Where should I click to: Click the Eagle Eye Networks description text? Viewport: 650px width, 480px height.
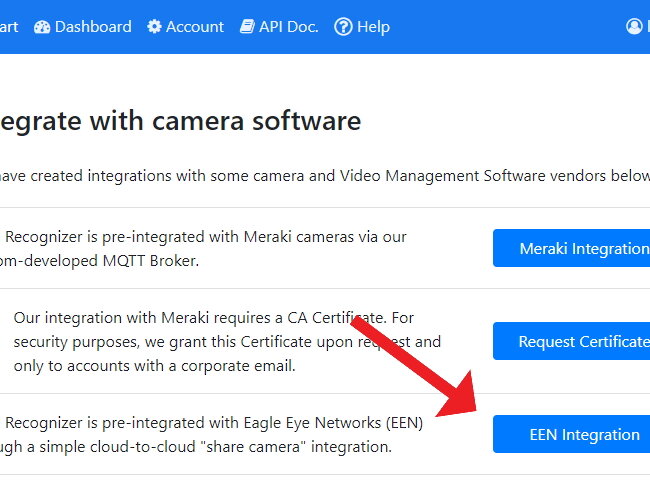[x=211, y=435]
